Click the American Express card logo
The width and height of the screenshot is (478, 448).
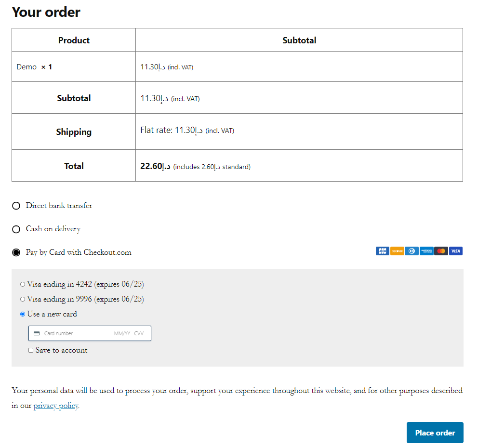426,251
